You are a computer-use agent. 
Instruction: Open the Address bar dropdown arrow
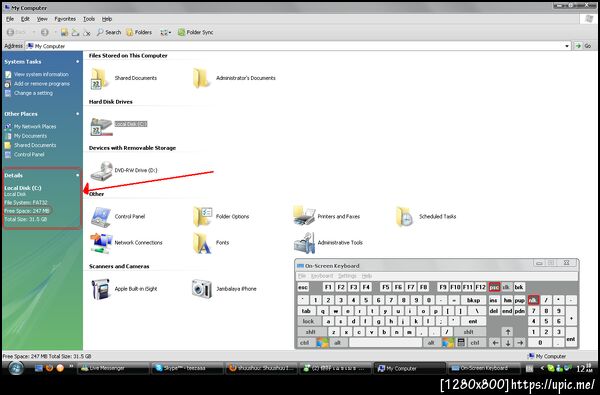click(567, 46)
